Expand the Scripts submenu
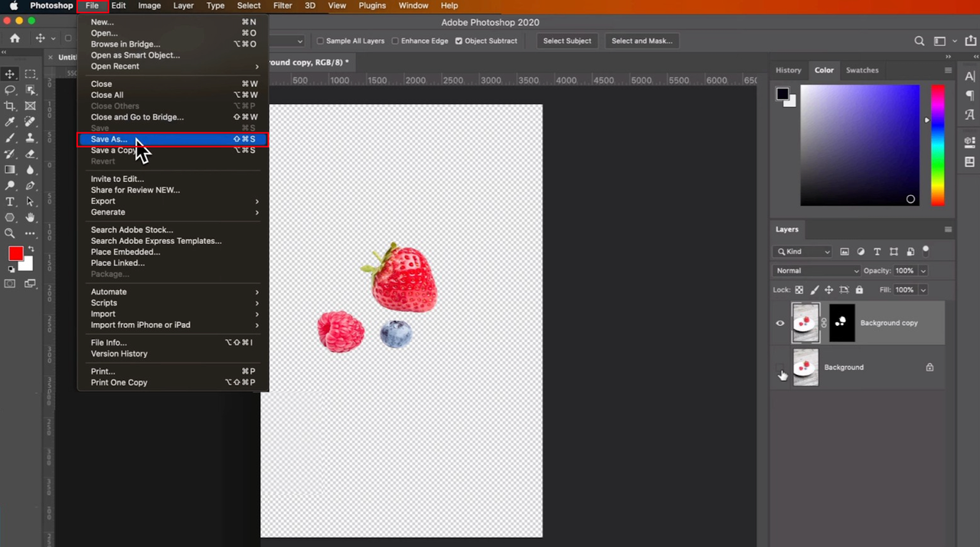 click(x=173, y=303)
